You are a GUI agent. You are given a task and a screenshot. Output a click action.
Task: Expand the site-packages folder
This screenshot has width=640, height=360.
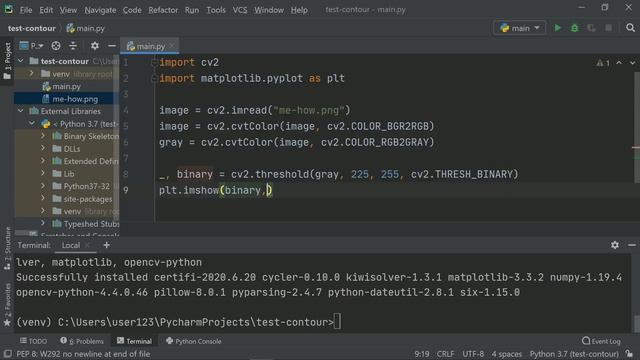[43, 199]
